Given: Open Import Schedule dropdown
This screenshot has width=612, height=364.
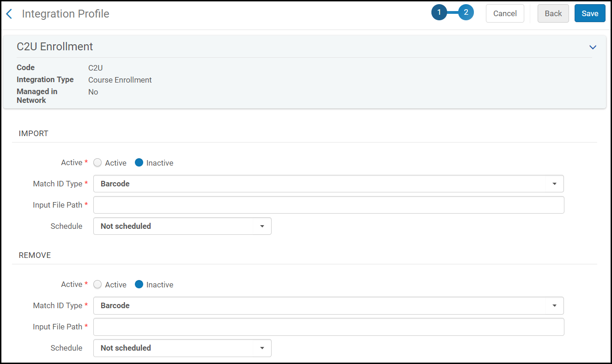Looking at the screenshot, I should (182, 226).
